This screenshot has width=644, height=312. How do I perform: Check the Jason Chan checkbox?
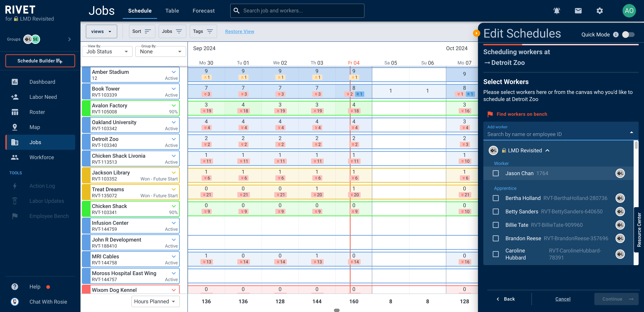point(496,173)
